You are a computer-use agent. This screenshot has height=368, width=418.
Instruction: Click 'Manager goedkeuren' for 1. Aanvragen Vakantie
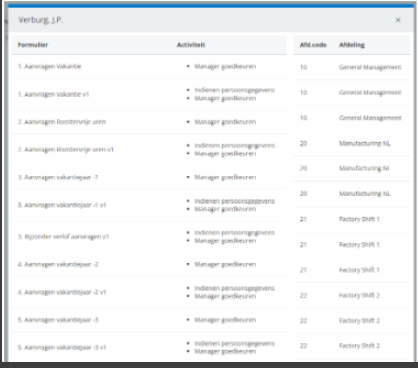[x=225, y=66]
